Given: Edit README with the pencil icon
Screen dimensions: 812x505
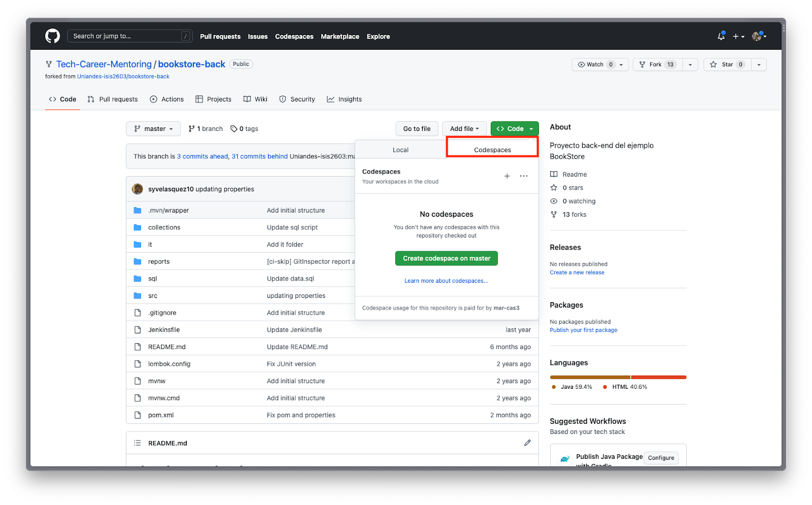Looking at the screenshot, I should pyautogui.click(x=527, y=443).
